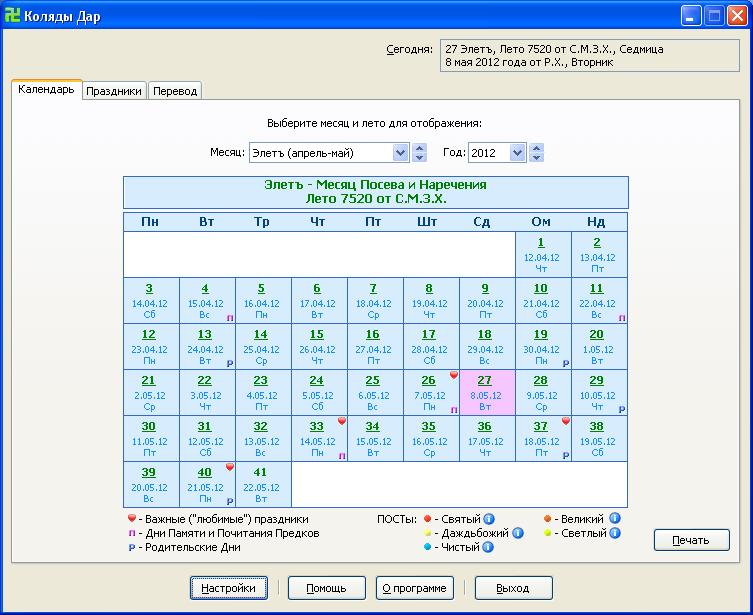Switch to the Календарь tab
The height and width of the screenshot is (615, 753).
pyautogui.click(x=46, y=90)
